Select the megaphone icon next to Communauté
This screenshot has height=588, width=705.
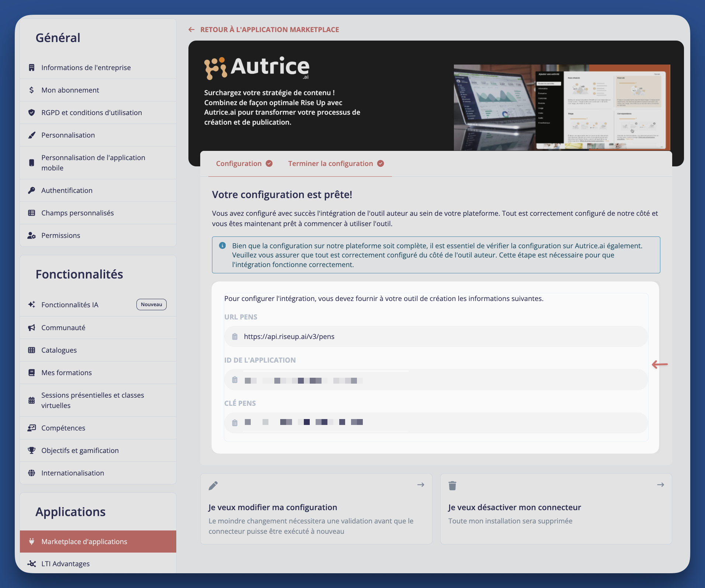point(31,327)
